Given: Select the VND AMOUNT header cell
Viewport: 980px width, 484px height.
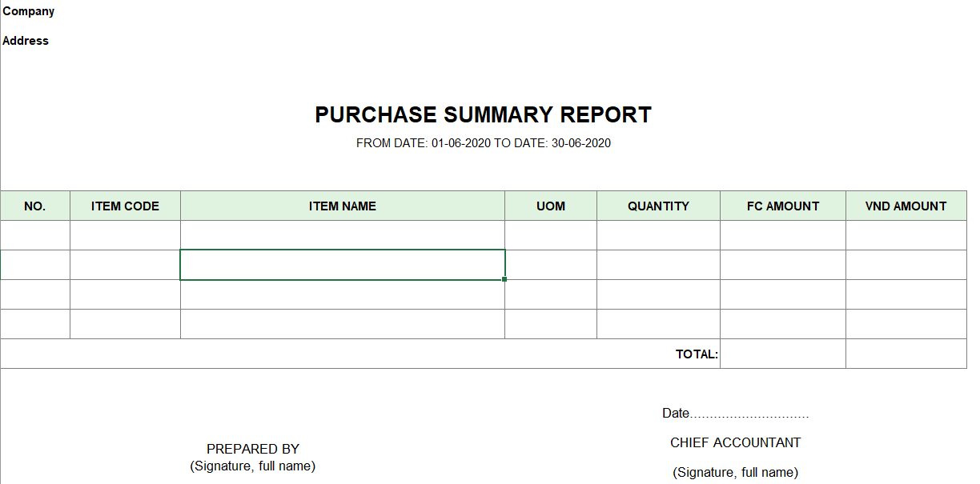Looking at the screenshot, I should [906, 206].
